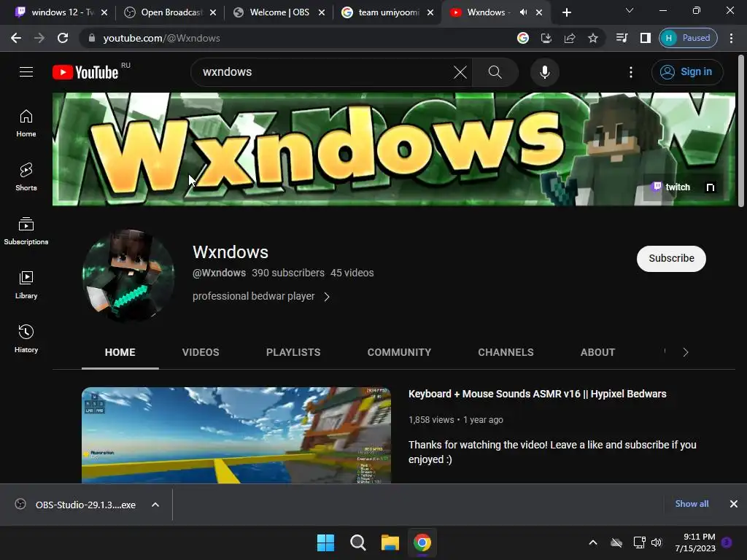Screen dimensions: 747x560
Task: Run search with the magnifier button
Action: 495,72
